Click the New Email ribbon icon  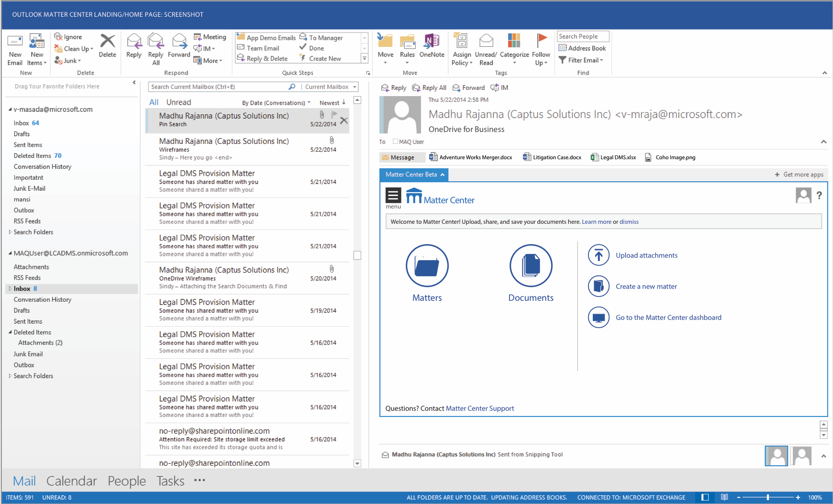[15, 42]
